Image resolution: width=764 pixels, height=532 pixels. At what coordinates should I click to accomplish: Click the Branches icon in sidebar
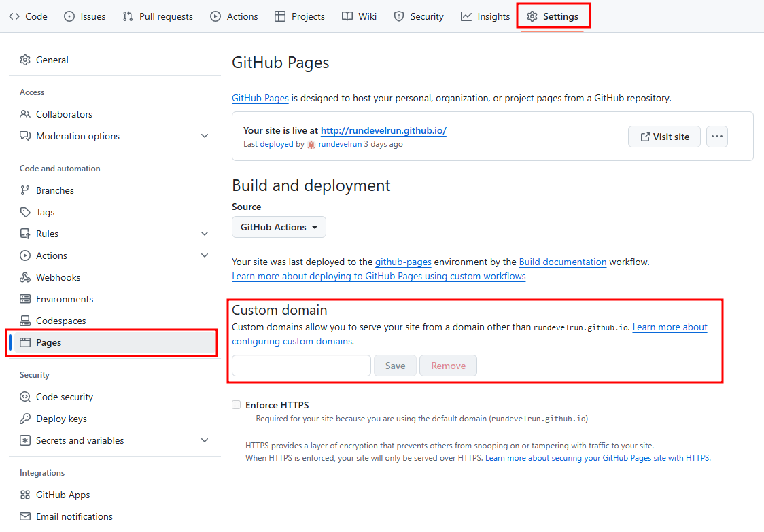tap(25, 190)
